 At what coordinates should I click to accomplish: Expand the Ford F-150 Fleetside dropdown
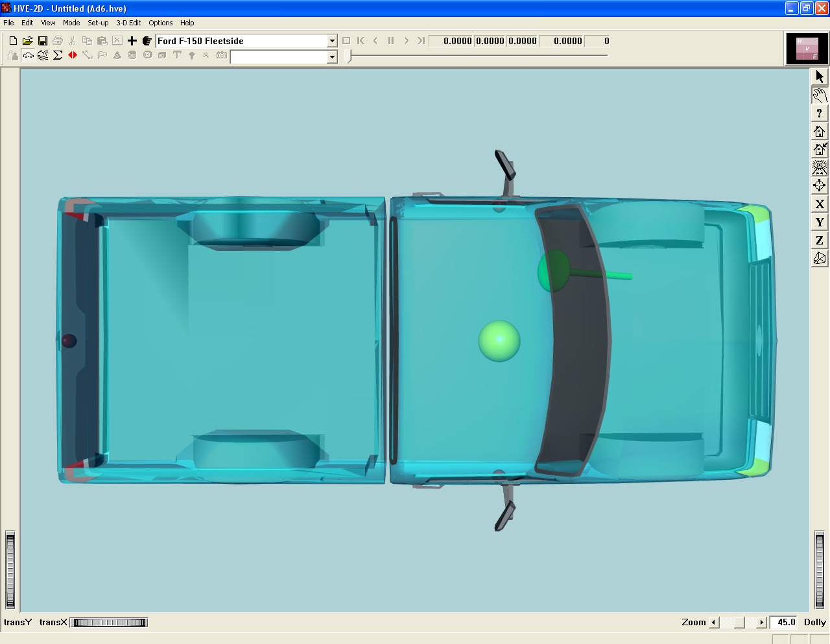[331, 41]
